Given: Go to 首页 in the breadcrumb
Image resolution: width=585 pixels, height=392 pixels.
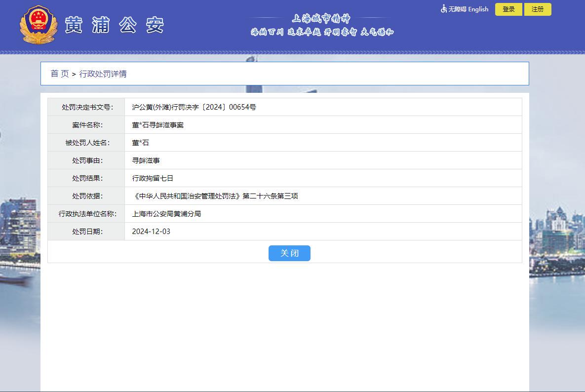Looking at the screenshot, I should click(x=60, y=74).
